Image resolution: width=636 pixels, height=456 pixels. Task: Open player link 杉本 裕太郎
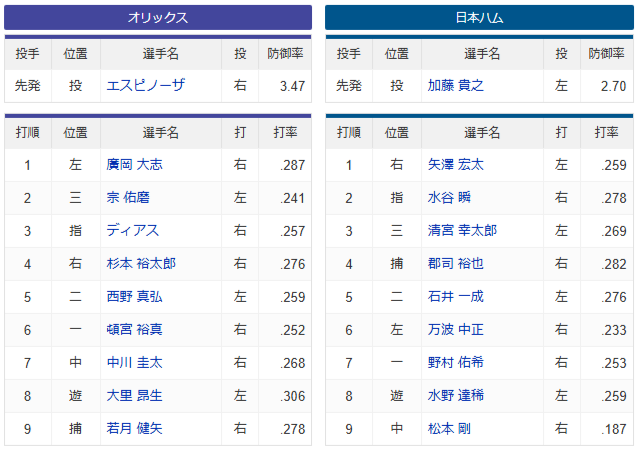click(x=141, y=264)
